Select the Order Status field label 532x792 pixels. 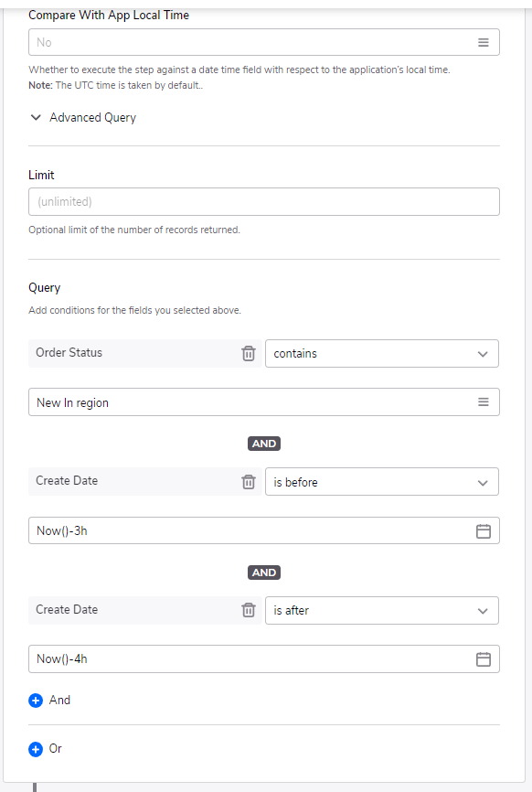(69, 353)
